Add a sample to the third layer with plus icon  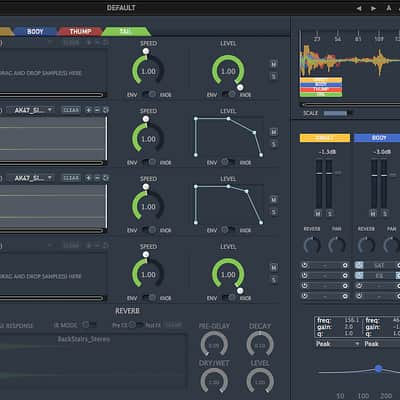tap(89, 178)
